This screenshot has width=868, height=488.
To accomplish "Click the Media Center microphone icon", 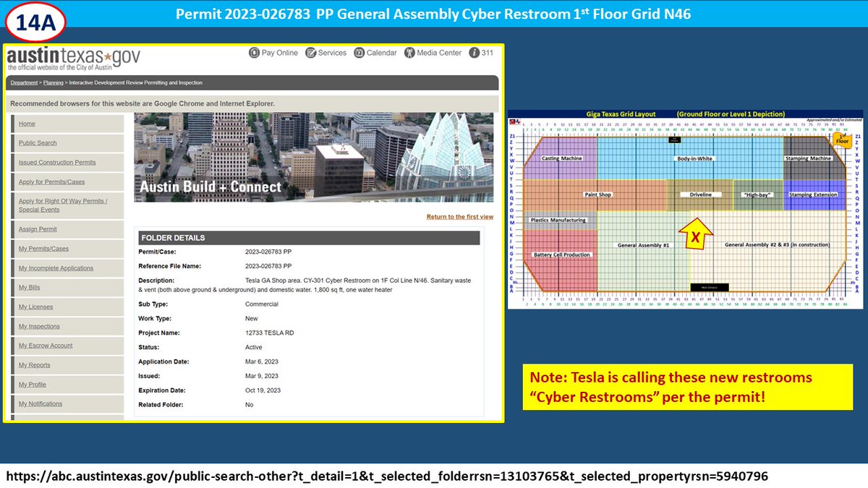I will [x=410, y=53].
